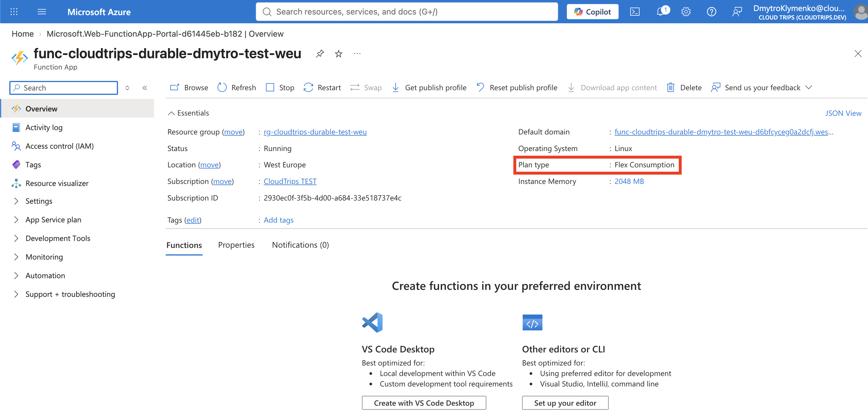Open portal settings gear

[x=686, y=12]
